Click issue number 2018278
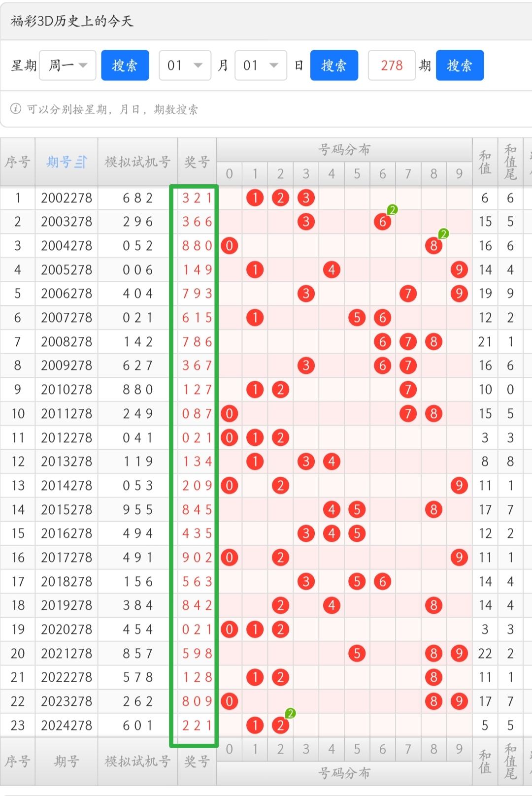The height and width of the screenshot is (796, 532). pos(66,582)
